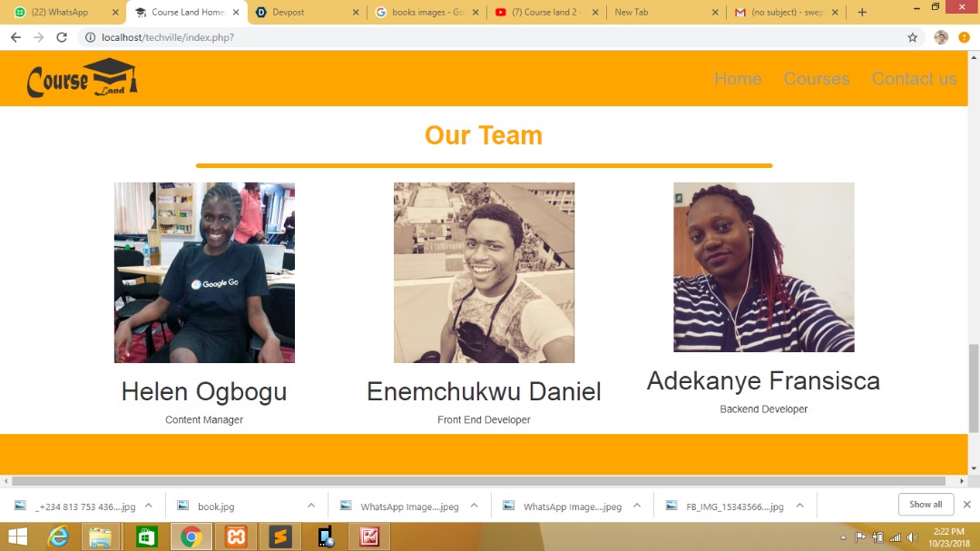The image size is (980, 551).
Task: Click the site info icon in address bar
Action: pos(90,37)
